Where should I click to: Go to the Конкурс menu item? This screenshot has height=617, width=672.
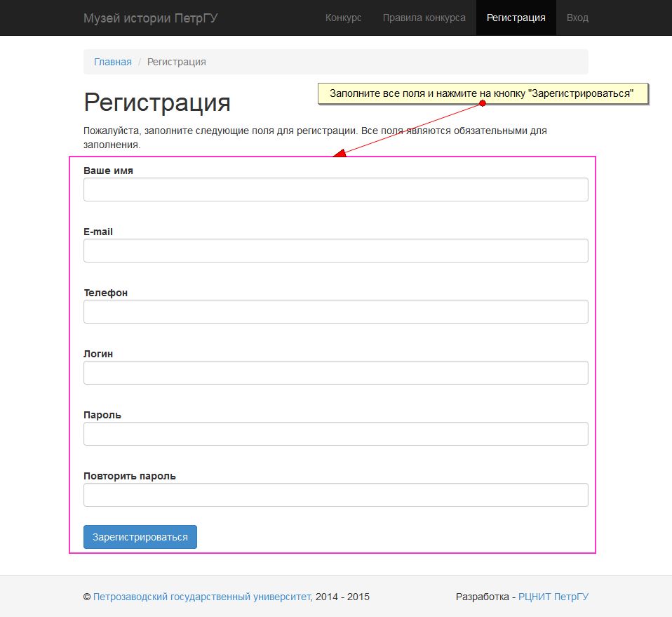[343, 18]
